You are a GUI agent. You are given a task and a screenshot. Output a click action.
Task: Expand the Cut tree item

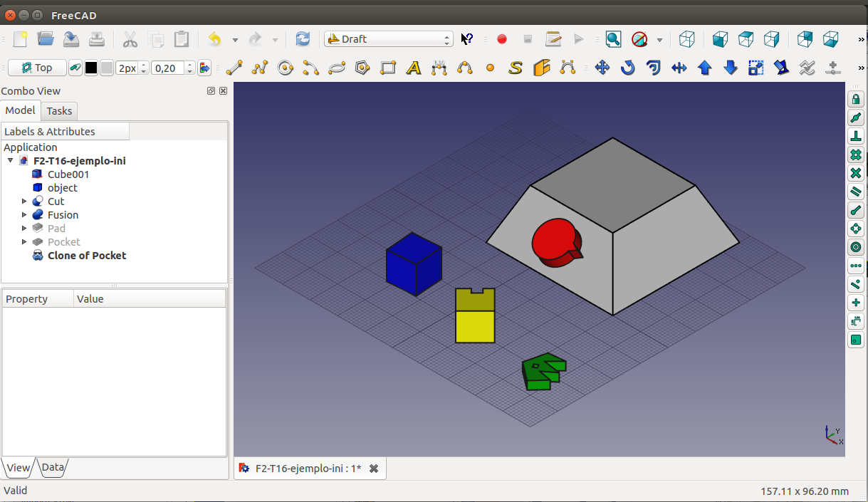[x=25, y=202]
